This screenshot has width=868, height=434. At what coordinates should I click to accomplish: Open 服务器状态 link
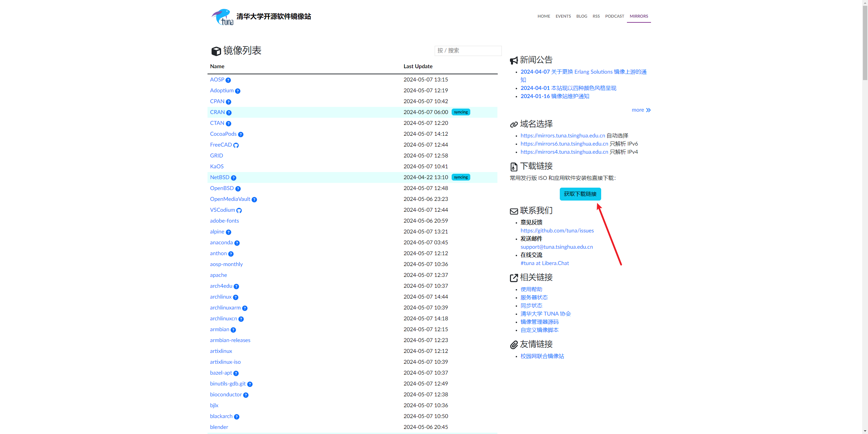click(x=534, y=297)
